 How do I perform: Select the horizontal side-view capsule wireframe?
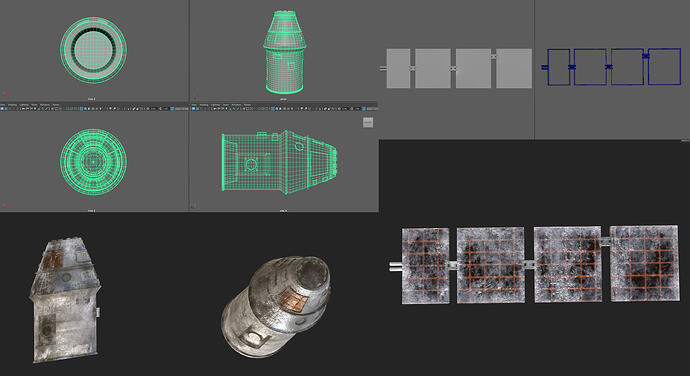point(279,162)
